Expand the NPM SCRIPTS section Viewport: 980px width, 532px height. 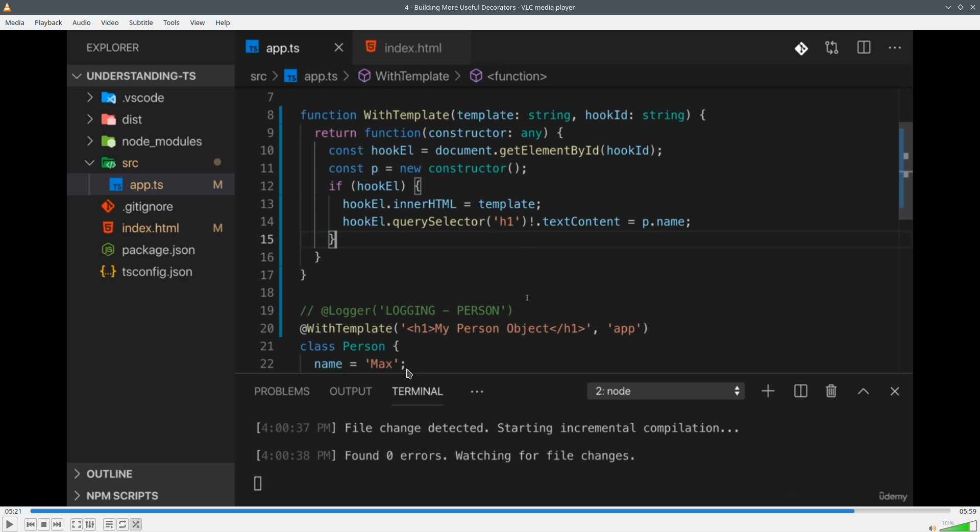coord(151,496)
